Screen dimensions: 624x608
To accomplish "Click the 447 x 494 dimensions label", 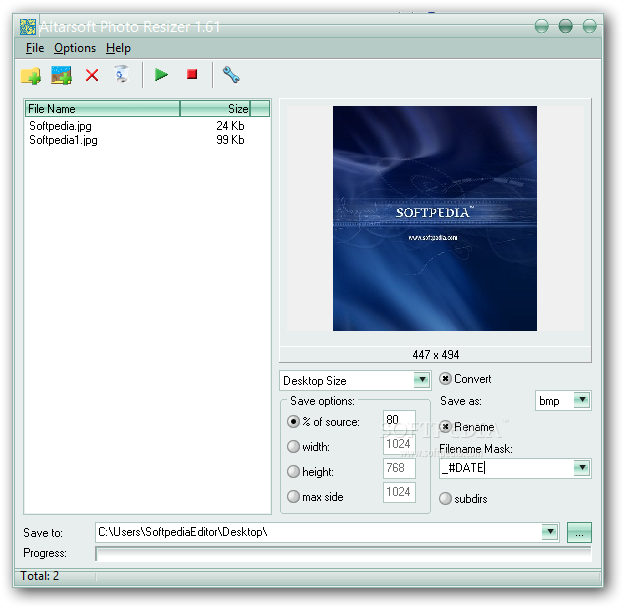I will click(x=436, y=355).
